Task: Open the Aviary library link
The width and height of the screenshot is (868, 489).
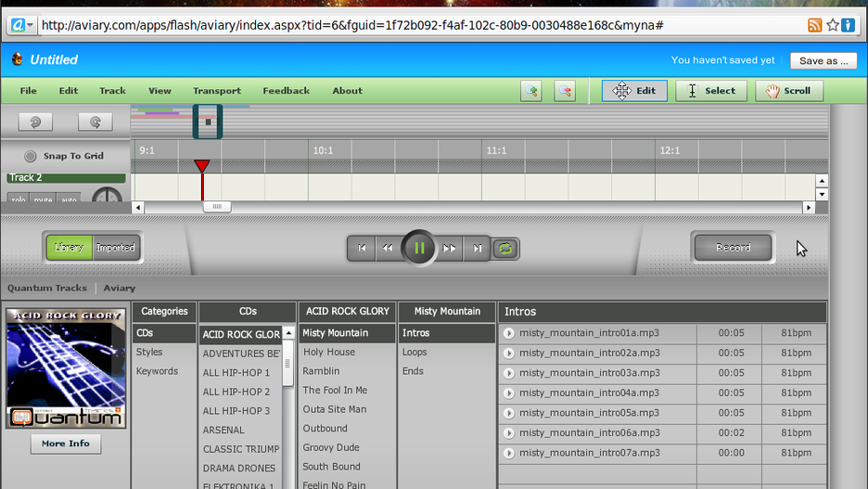Action: coord(120,288)
